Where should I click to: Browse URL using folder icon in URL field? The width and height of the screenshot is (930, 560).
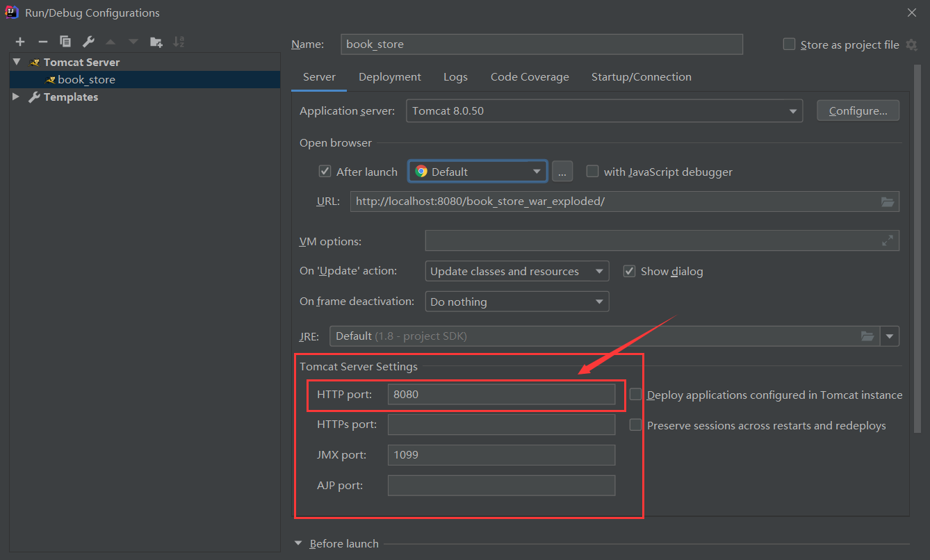point(888,201)
